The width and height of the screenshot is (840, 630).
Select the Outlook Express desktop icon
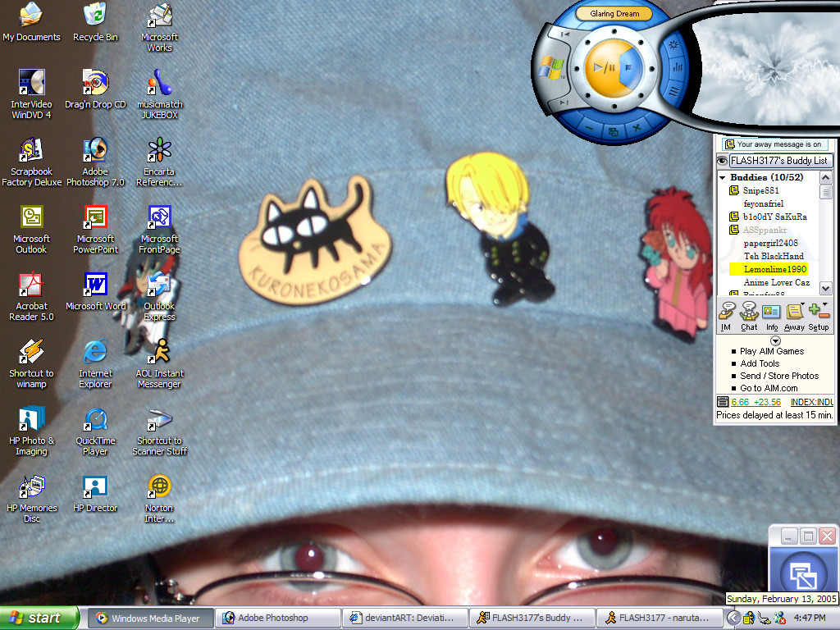(x=160, y=297)
